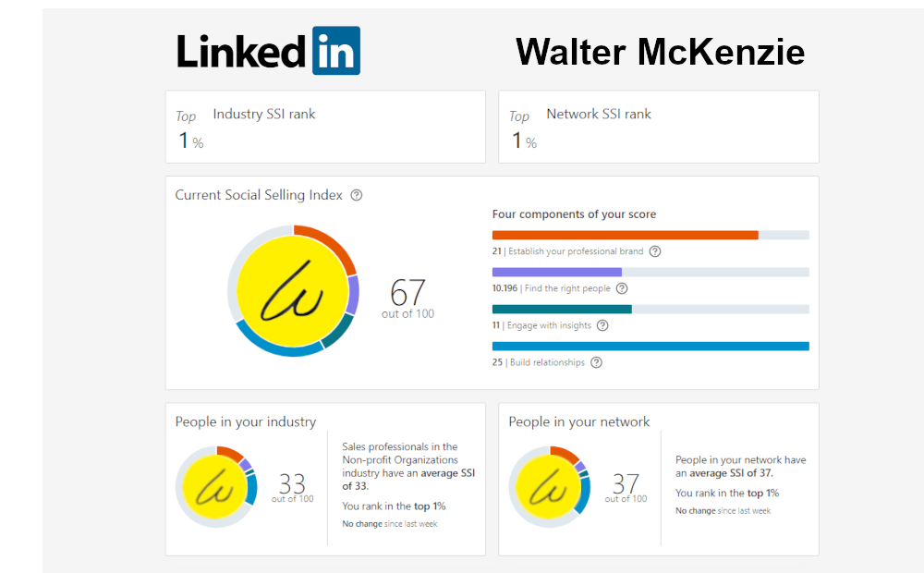Image resolution: width=924 pixels, height=573 pixels.
Task: Click the teal Engage with insights bar
Action: (x=562, y=310)
